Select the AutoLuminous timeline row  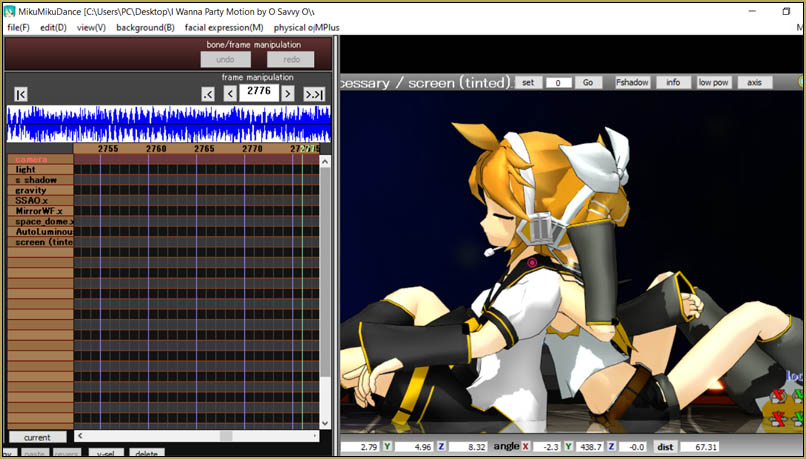click(x=41, y=232)
